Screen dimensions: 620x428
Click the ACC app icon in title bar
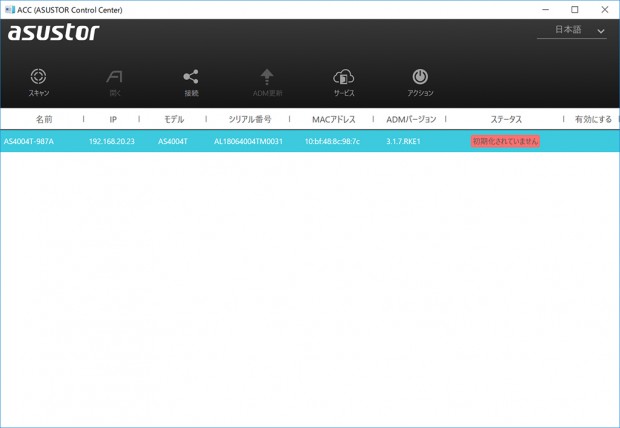(x=9, y=9)
